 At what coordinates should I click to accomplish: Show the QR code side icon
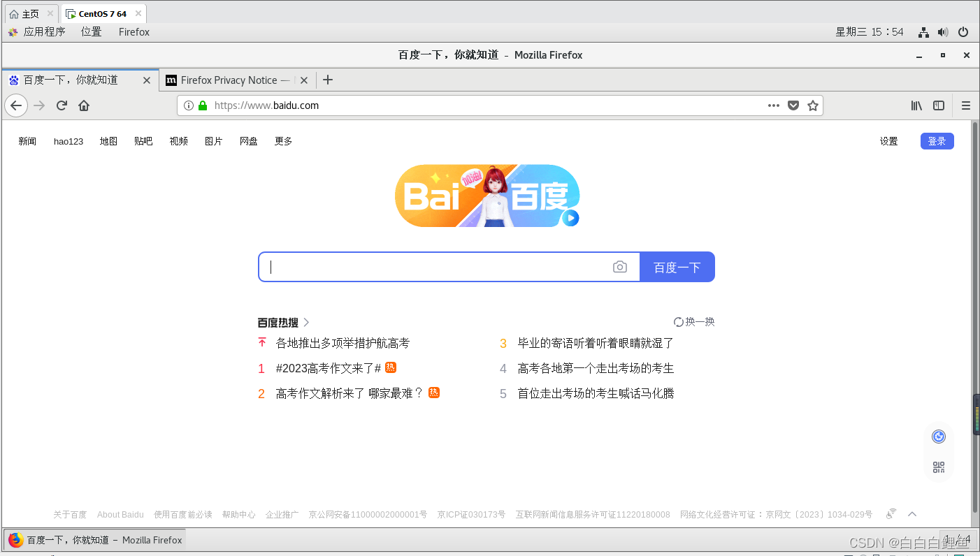[x=939, y=467]
